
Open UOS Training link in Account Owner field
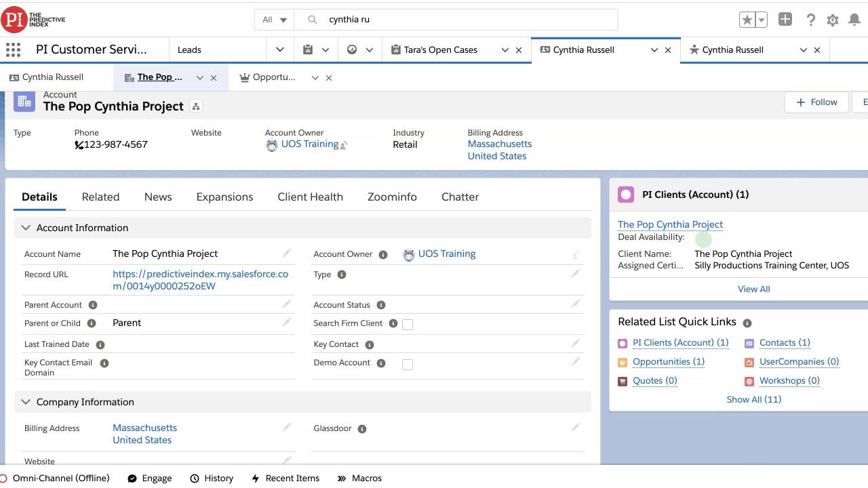[x=447, y=253]
